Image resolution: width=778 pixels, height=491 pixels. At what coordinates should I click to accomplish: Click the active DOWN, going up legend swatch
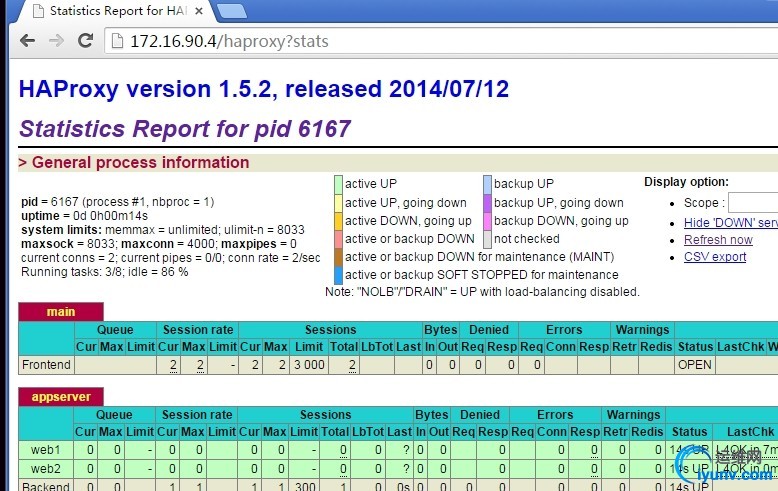[338, 221]
